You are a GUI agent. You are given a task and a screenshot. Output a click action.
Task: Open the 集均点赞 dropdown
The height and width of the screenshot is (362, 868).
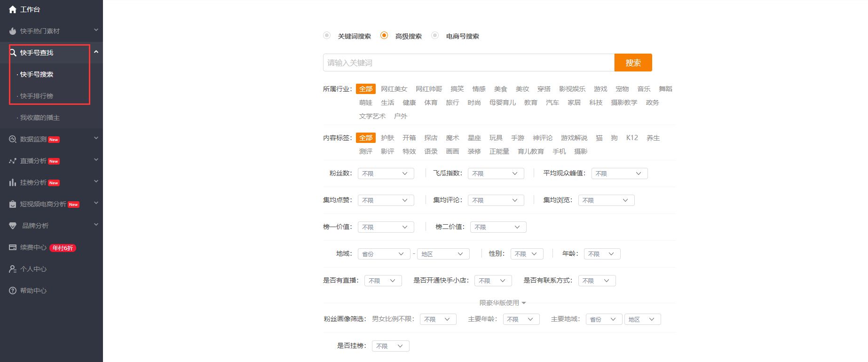click(x=386, y=200)
